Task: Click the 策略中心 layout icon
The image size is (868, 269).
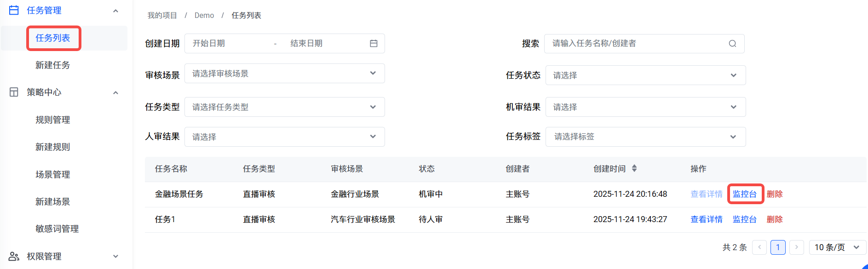Action: point(14,92)
